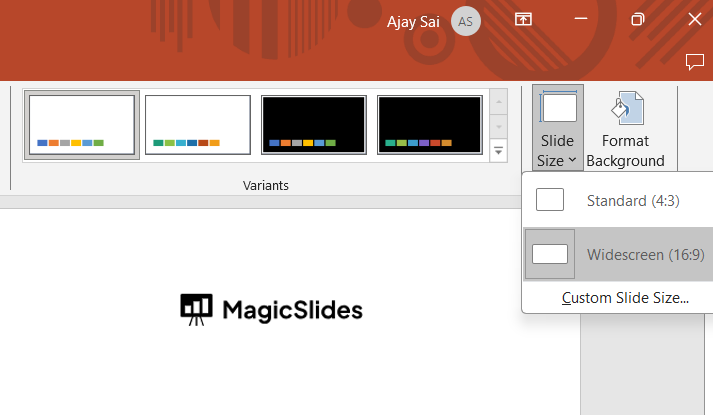Click the Ajay Sai account name
This screenshot has width=713, height=415.
pos(414,21)
